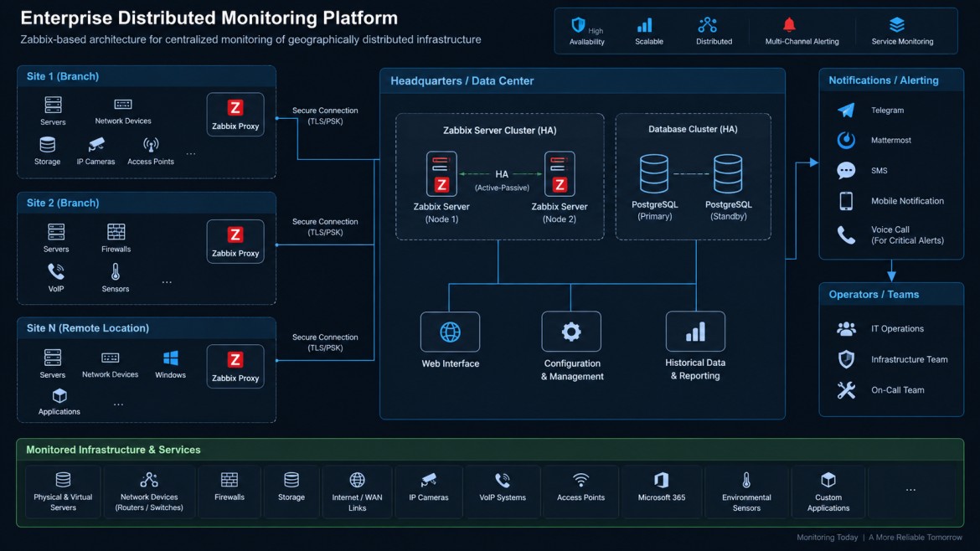980x551 pixels.
Task: Click the PostgreSQL Primary database icon
Action: (653, 173)
